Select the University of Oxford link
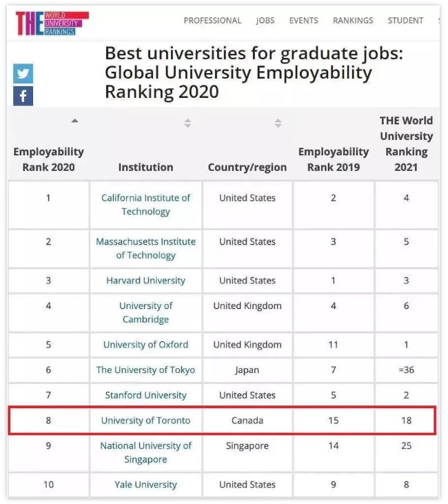 coord(145,345)
